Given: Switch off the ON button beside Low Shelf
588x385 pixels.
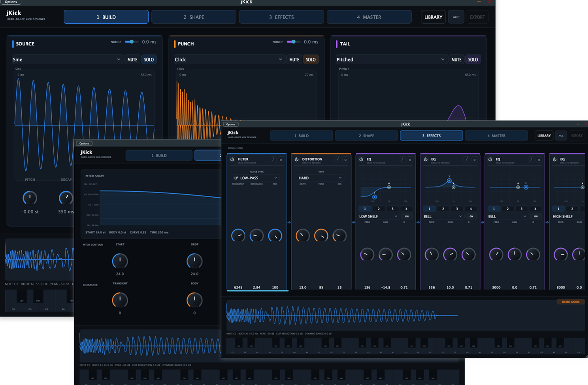Looking at the screenshot, I should click(407, 216).
